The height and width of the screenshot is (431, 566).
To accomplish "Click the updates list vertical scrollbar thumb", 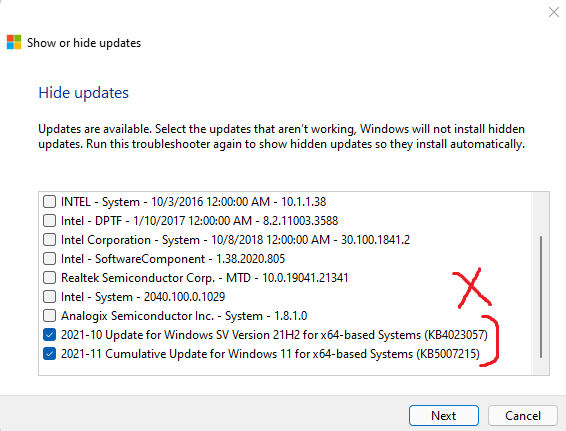I will coord(541,297).
